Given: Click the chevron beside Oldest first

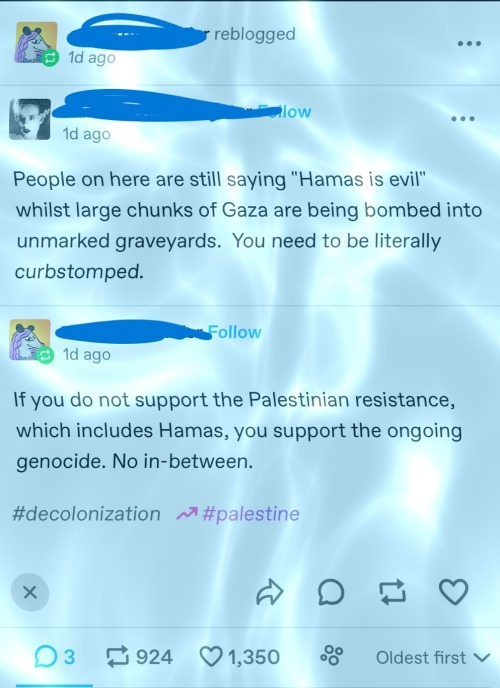Looking at the screenshot, I should [x=482, y=658].
